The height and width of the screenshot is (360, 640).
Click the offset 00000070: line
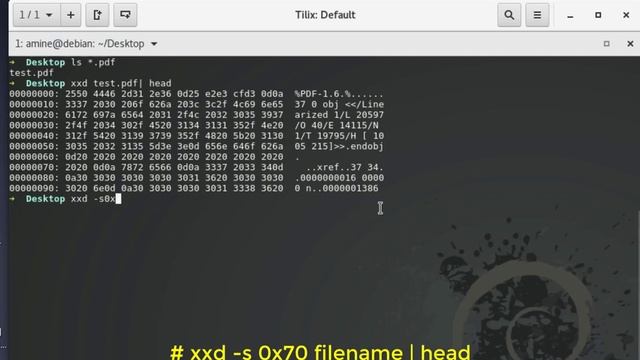point(196,167)
